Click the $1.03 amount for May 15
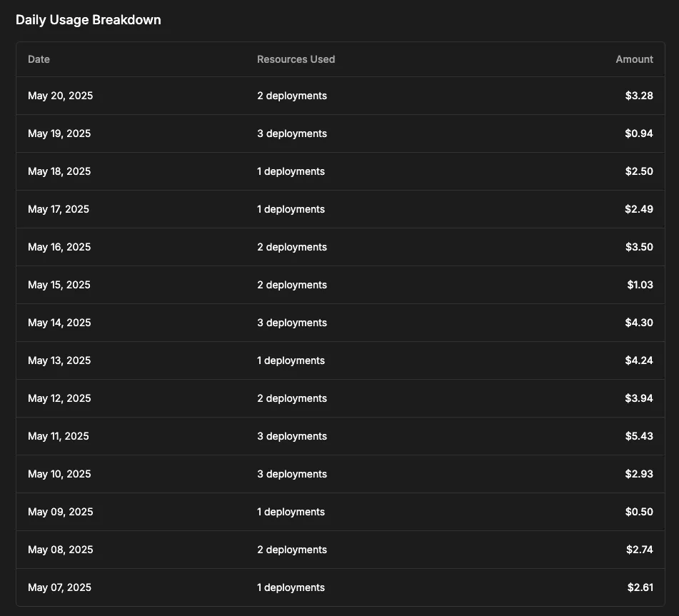The width and height of the screenshot is (679, 616). pos(640,285)
